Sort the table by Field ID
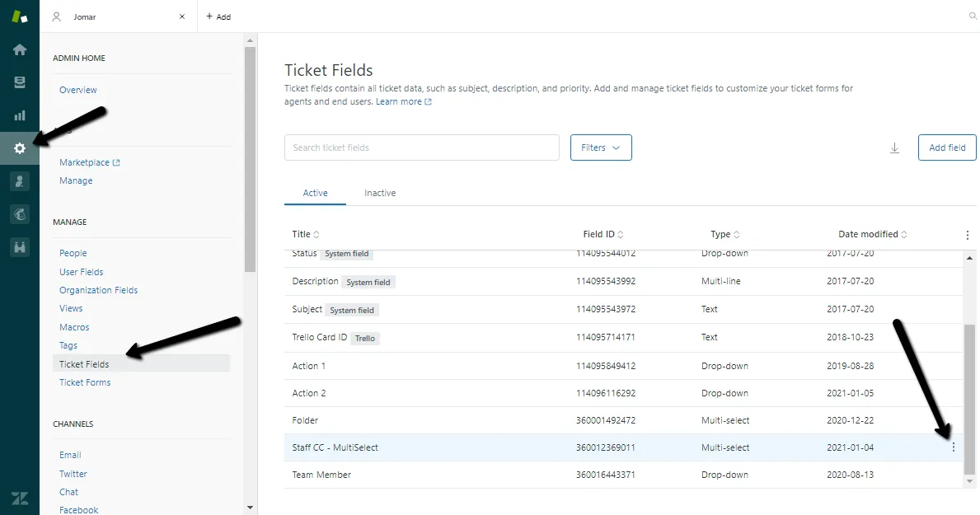The height and width of the screenshot is (515, 980). tap(603, 234)
